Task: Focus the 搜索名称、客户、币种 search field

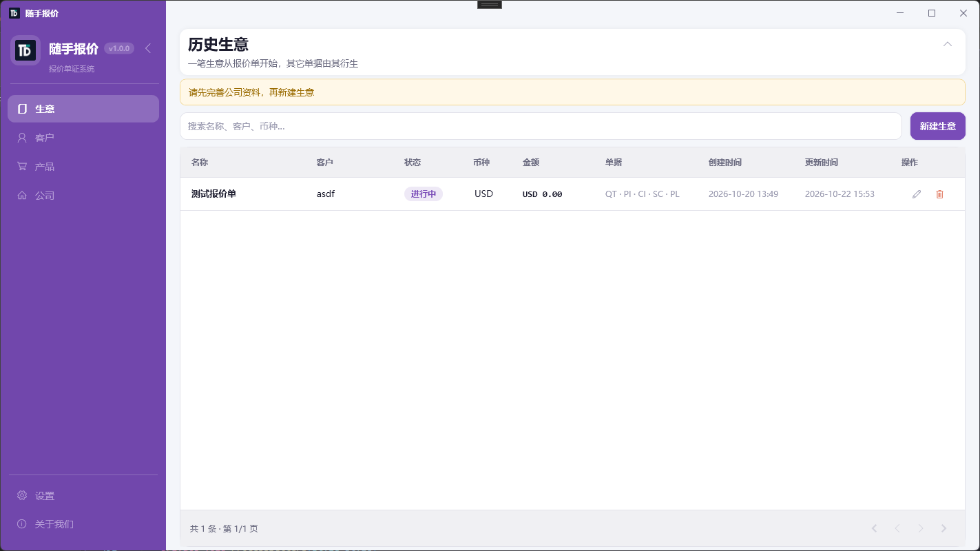Action: (541, 126)
